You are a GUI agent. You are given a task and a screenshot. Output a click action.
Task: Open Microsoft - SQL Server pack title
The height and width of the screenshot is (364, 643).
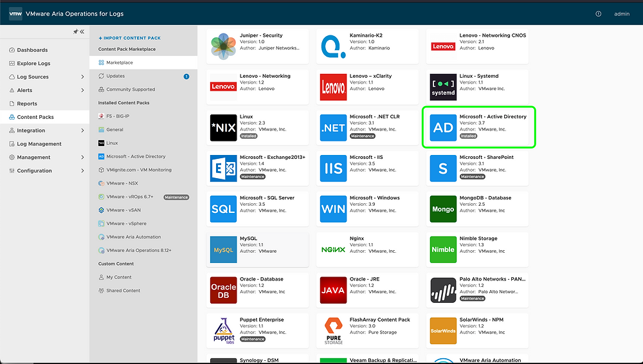267,198
